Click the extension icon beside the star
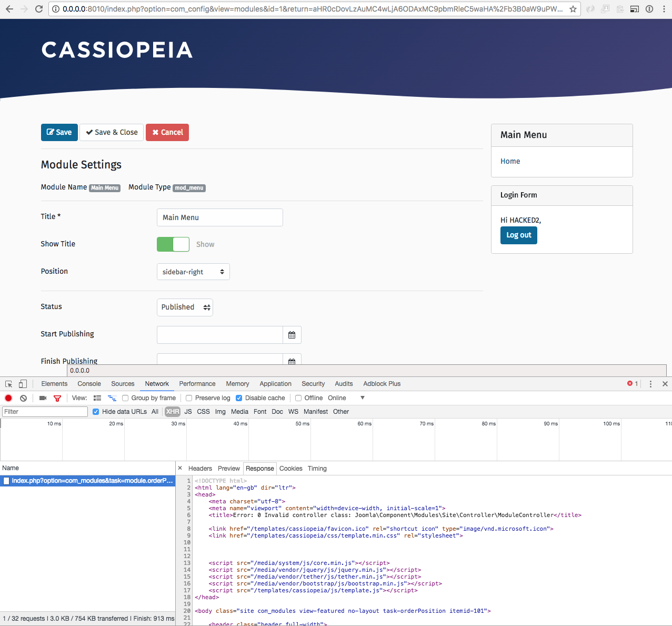 coord(591,9)
